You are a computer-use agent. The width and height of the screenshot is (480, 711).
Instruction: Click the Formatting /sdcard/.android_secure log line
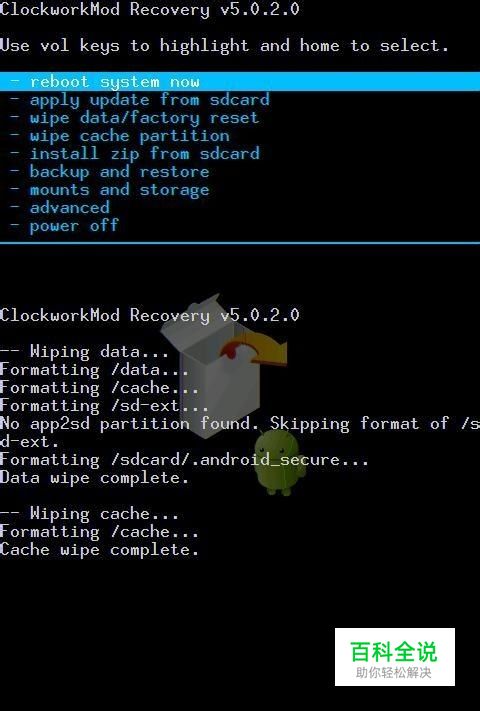tap(184, 460)
